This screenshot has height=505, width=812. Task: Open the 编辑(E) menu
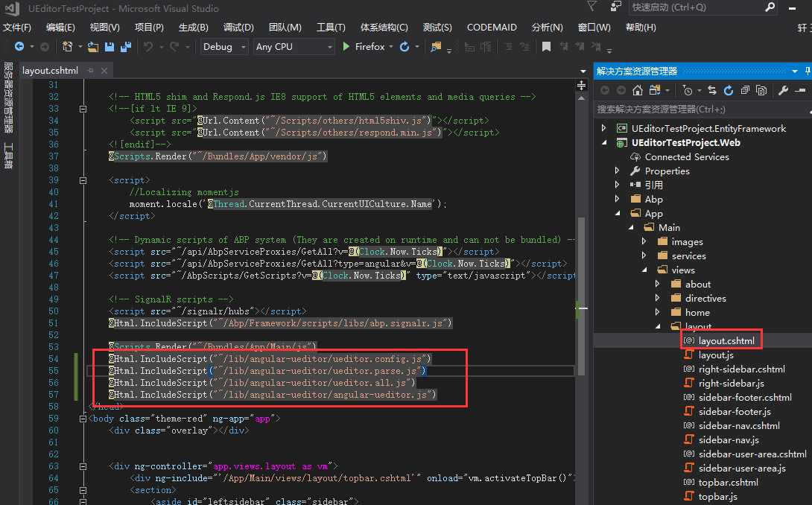coord(60,28)
